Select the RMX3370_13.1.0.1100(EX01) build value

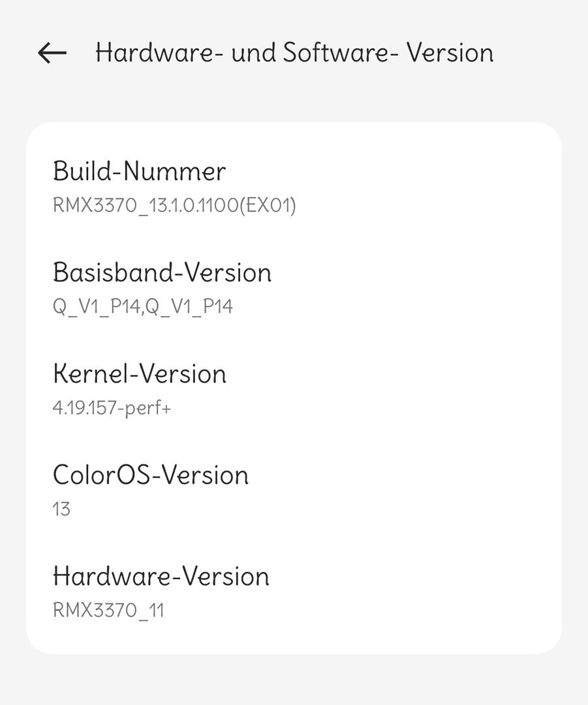coord(174,206)
